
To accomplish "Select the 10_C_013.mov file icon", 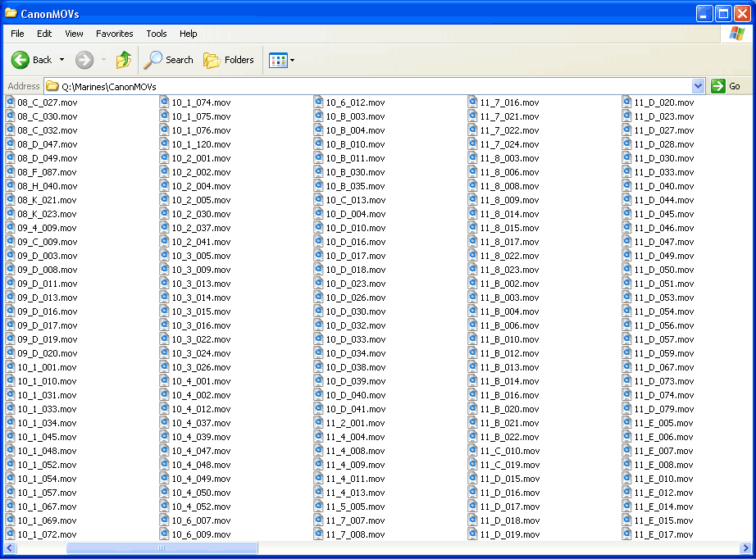I will [318, 199].
